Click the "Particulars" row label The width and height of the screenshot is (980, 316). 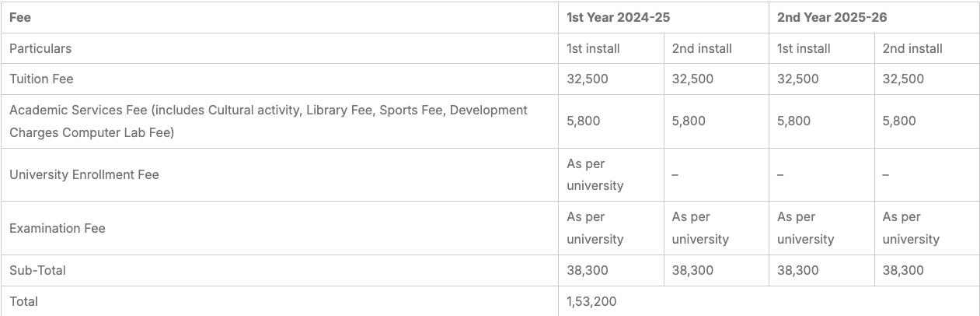pyautogui.click(x=40, y=48)
